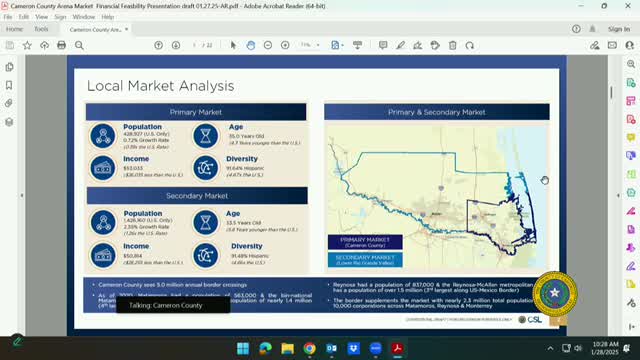Click the page number input field
Screen dimensions: 640x360
pyautogui.click(x=195, y=45)
